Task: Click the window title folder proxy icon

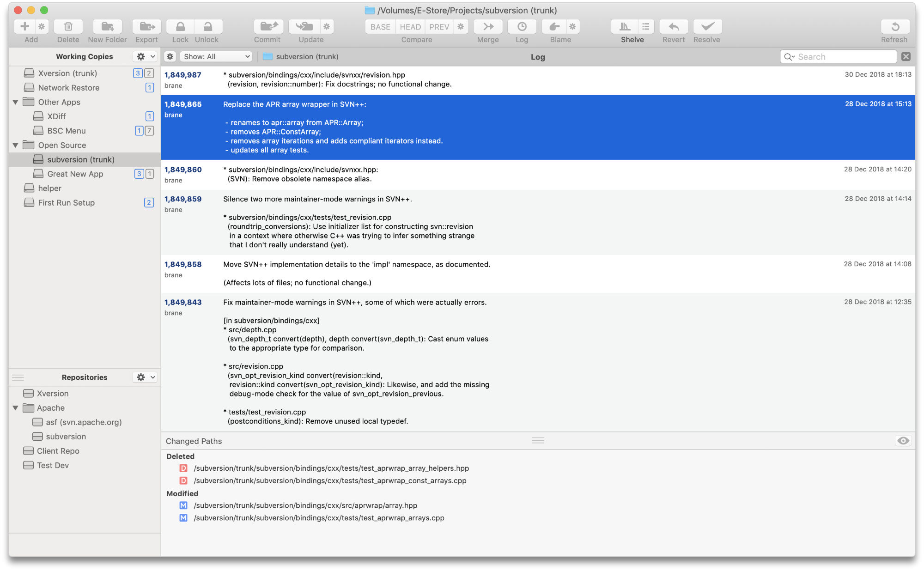Action: (370, 10)
